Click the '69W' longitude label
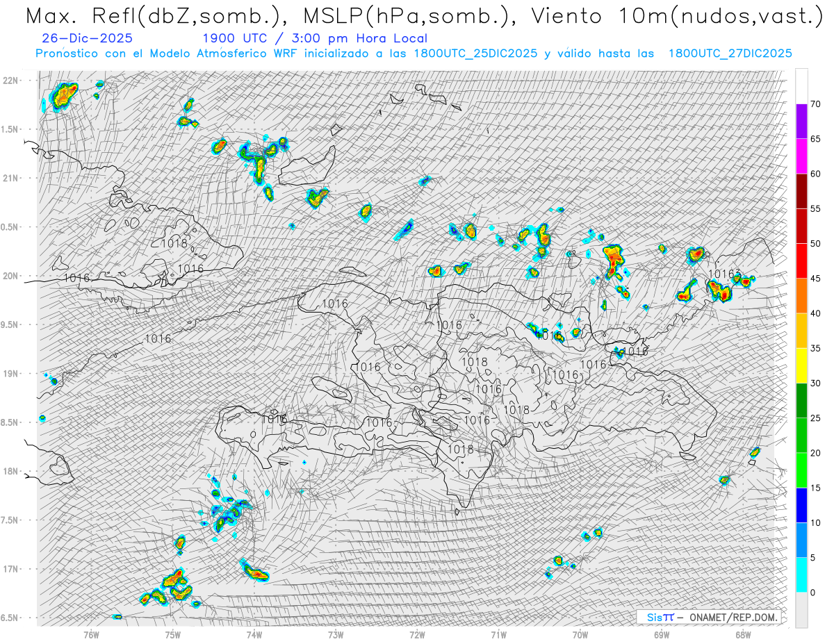Screen dimensions: 834x644 click(662, 634)
